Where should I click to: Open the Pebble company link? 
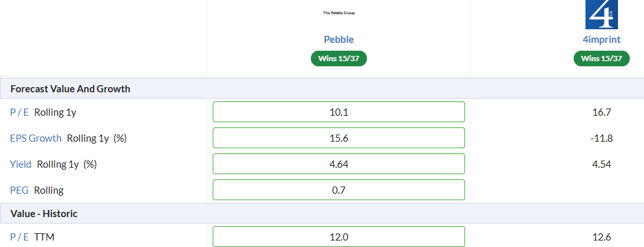pos(339,40)
